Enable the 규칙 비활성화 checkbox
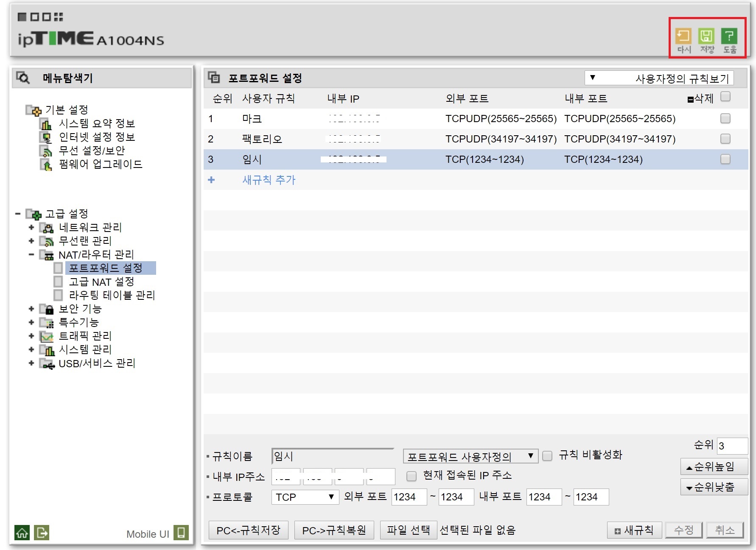 click(548, 456)
